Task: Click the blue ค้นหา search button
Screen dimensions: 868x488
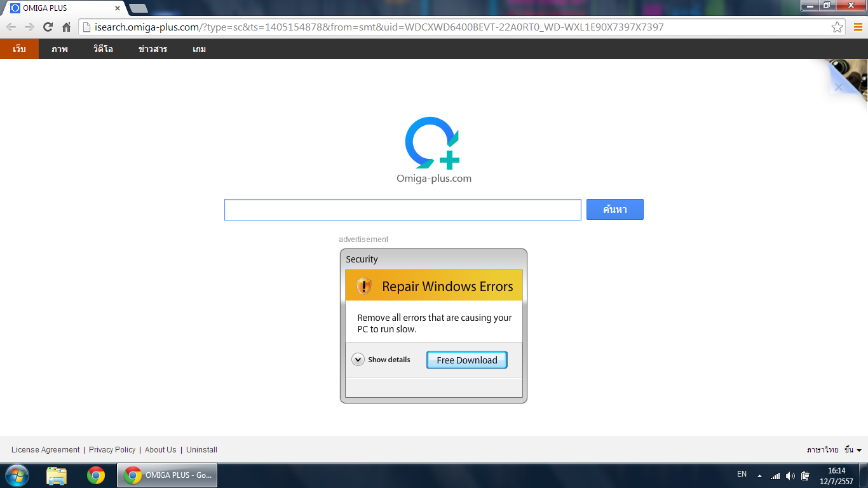Action: [x=614, y=210]
